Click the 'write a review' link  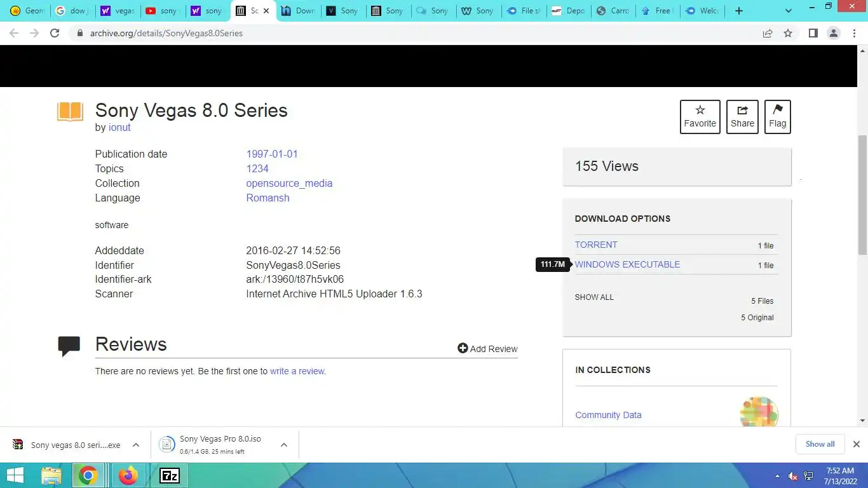pyautogui.click(x=298, y=371)
